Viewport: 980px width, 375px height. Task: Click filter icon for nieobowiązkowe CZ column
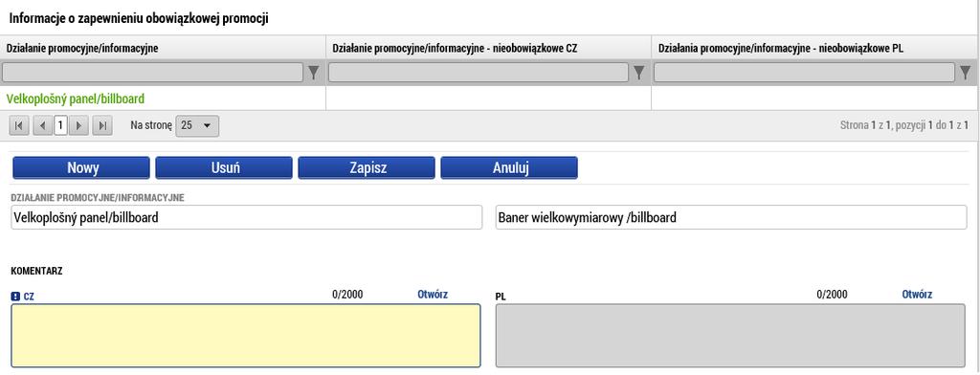[x=638, y=73]
